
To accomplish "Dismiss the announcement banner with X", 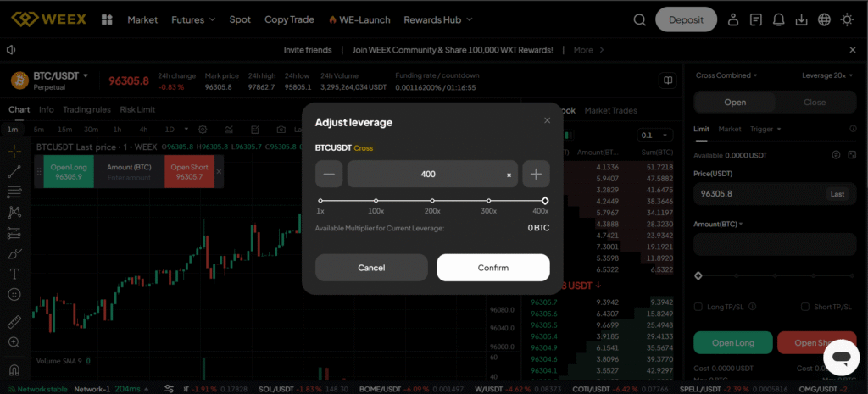I will point(853,50).
